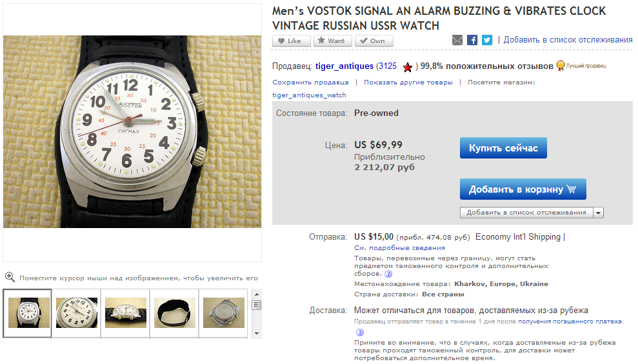Screen dimensions: 638x364
Task: Share listing on Facebook icon
Action: (472, 40)
